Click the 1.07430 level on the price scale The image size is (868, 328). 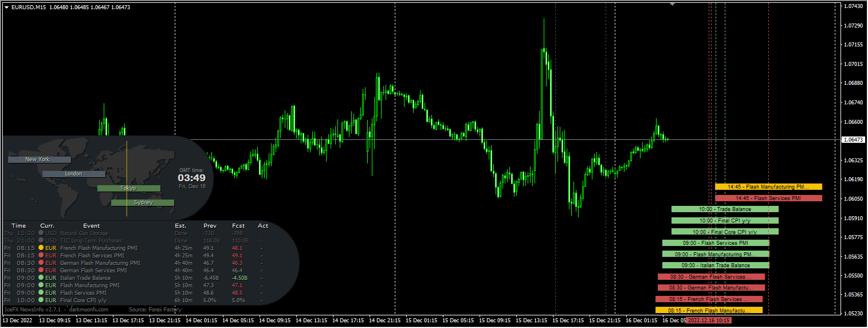854,6
